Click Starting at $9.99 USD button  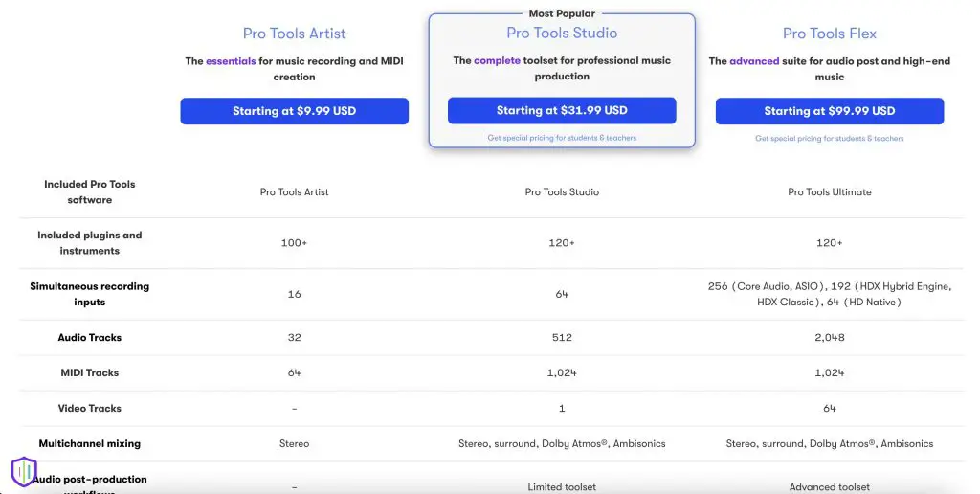click(295, 111)
